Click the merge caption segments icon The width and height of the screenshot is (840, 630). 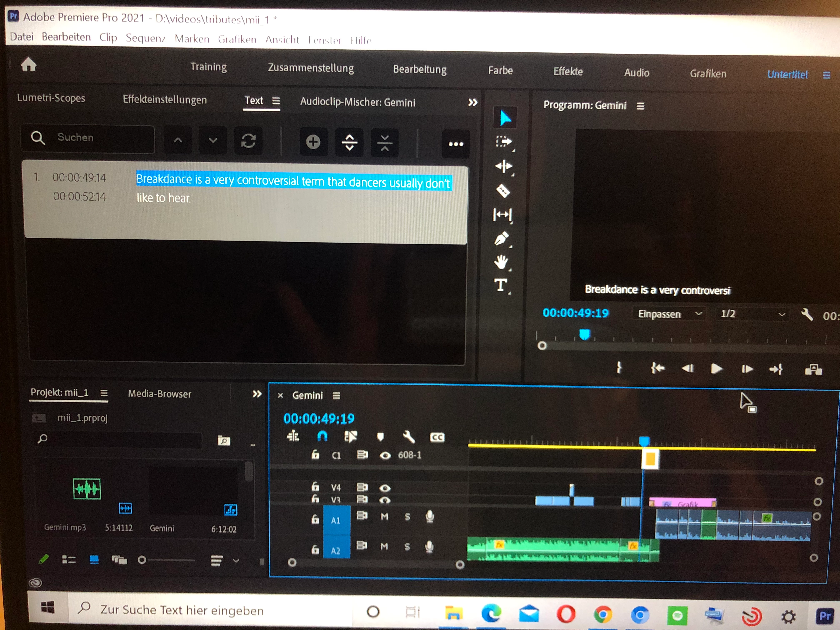(x=384, y=143)
